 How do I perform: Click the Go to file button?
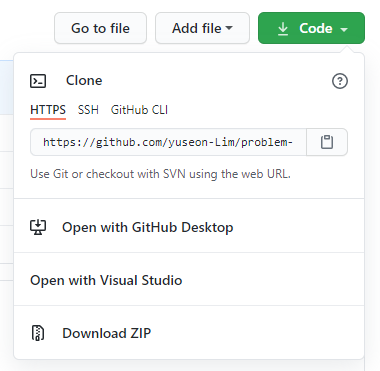point(100,28)
